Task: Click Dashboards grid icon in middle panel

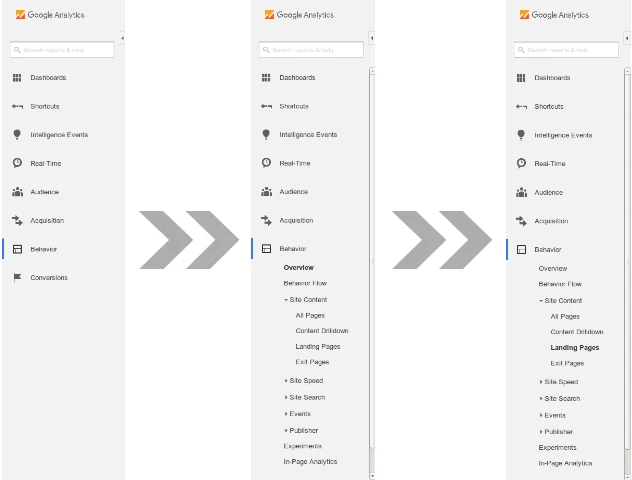Action: 266,78
